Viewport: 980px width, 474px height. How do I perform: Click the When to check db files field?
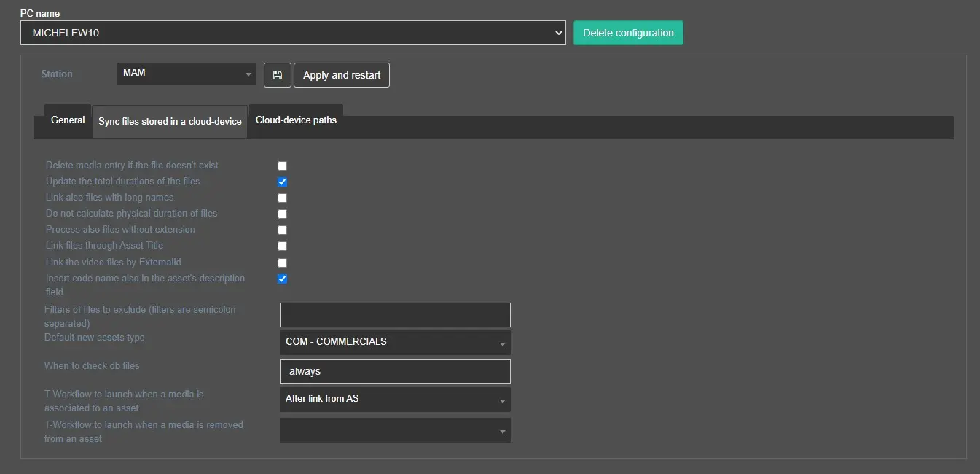click(x=395, y=371)
